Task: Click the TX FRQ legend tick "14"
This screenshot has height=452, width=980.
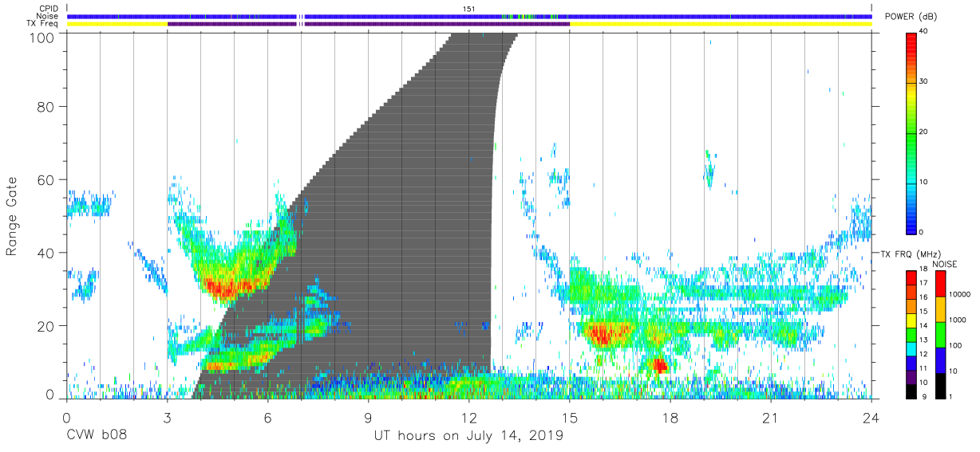Action: [x=924, y=326]
